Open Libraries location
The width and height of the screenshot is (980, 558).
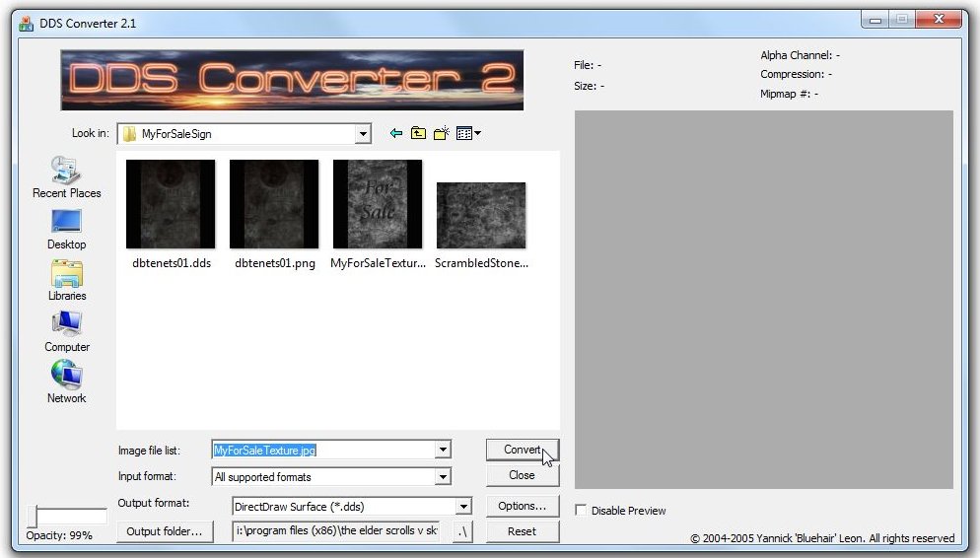click(66, 281)
